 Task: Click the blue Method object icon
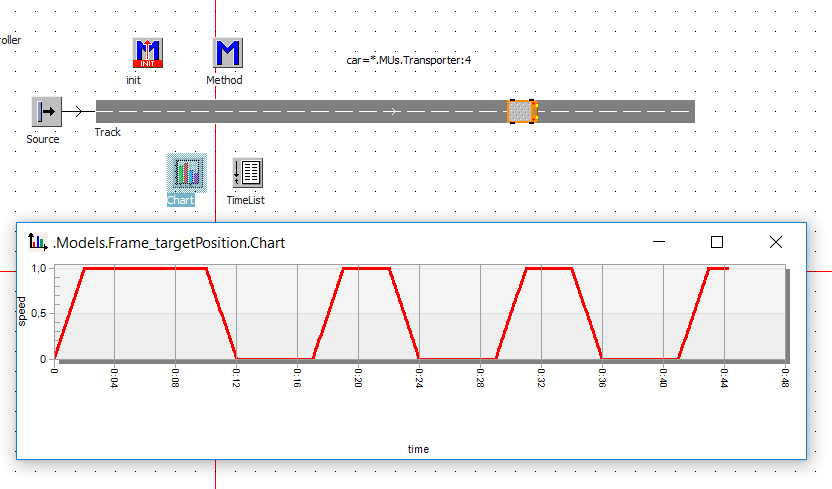click(228, 53)
